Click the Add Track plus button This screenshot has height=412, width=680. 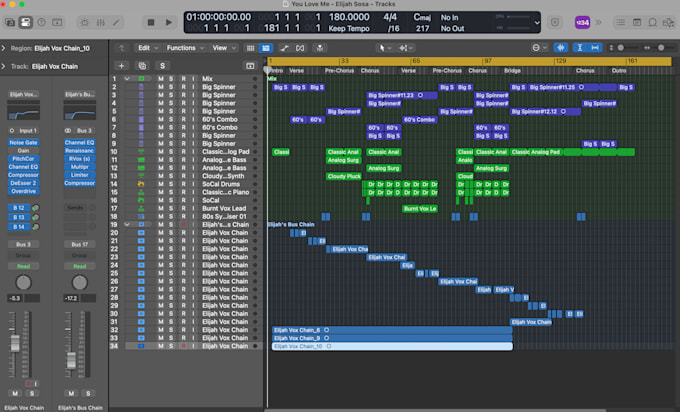pos(121,66)
